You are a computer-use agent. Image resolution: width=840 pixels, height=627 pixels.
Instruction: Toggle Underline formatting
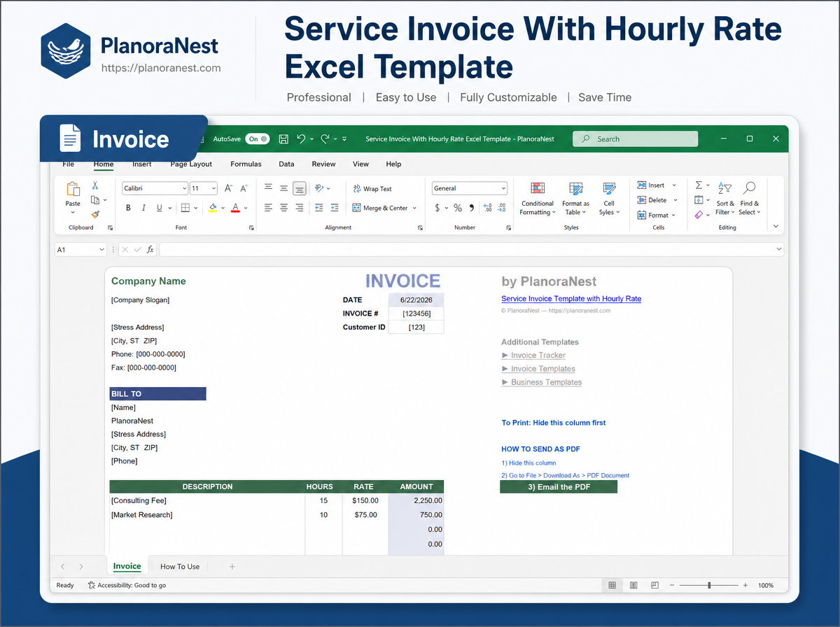coord(160,208)
